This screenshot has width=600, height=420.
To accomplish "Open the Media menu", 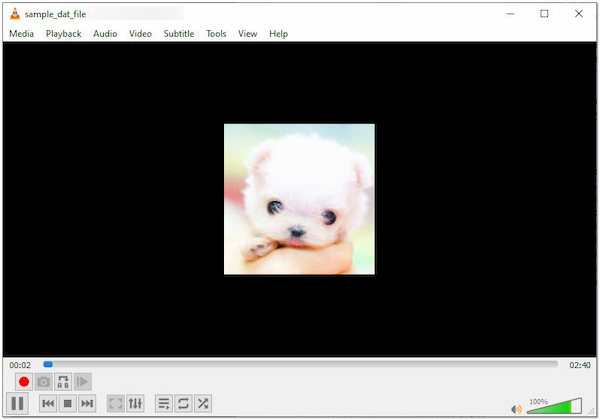I will (x=21, y=34).
